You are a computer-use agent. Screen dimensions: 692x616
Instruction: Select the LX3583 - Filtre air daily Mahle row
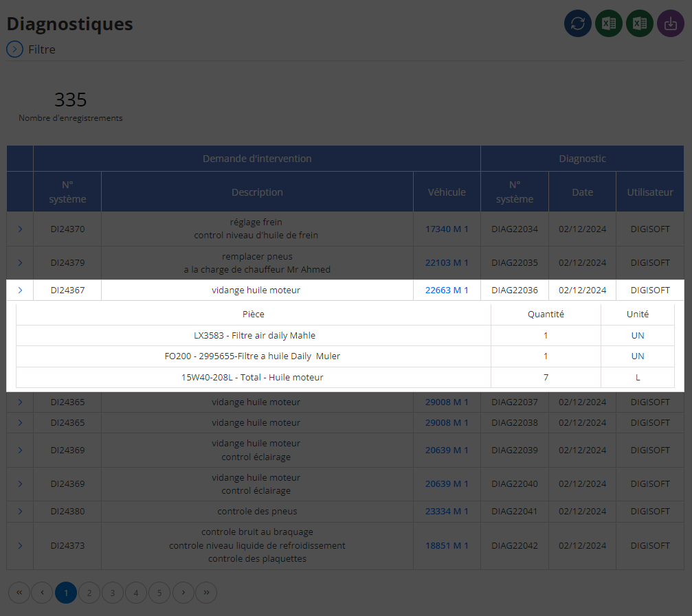click(345, 336)
